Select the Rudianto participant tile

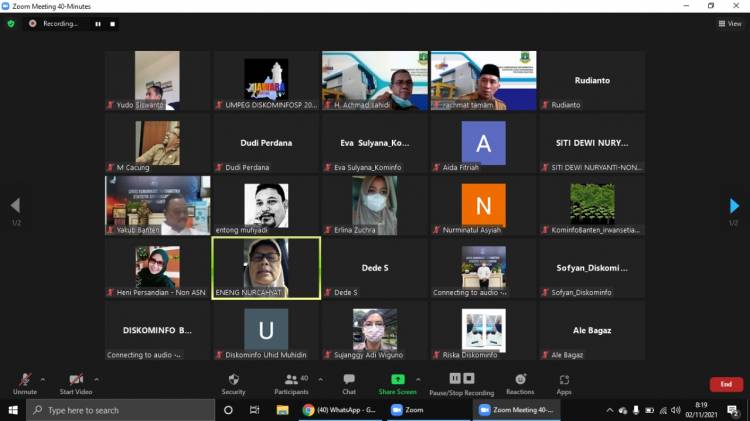592,81
